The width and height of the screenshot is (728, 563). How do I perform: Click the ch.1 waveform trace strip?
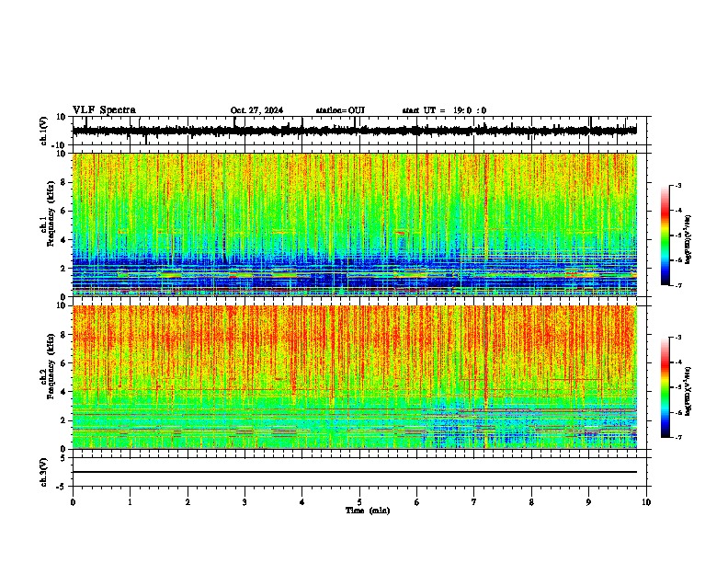click(x=354, y=131)
